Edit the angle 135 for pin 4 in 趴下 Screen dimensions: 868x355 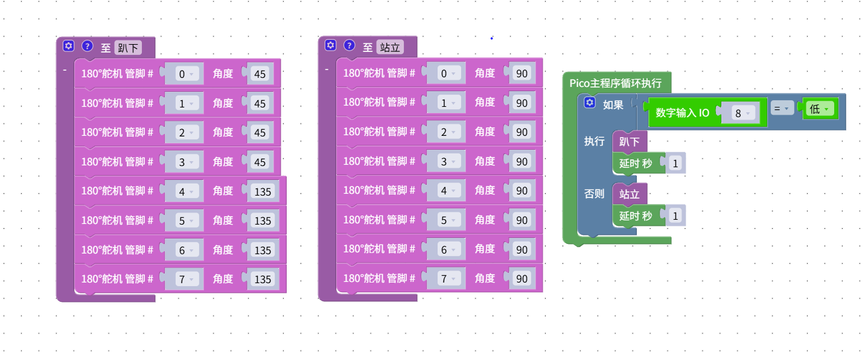click(x=263, y=191)
